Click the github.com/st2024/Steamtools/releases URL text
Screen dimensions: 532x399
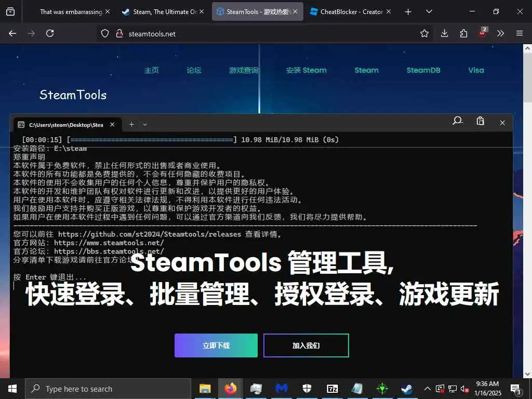click(149, 234)
